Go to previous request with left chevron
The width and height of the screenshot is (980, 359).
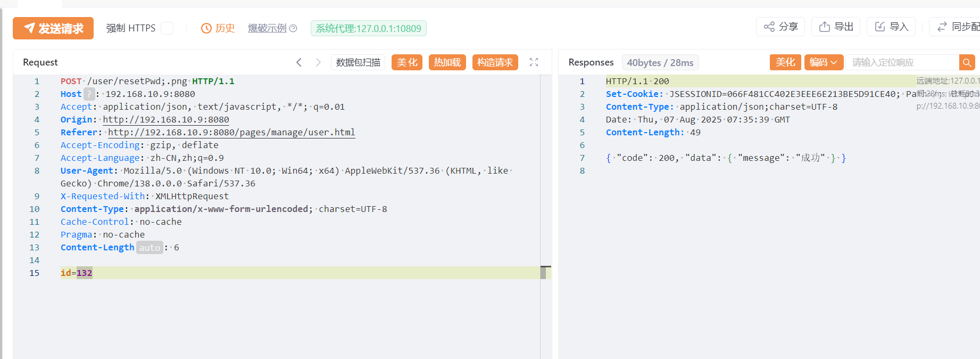pos(299,62)
